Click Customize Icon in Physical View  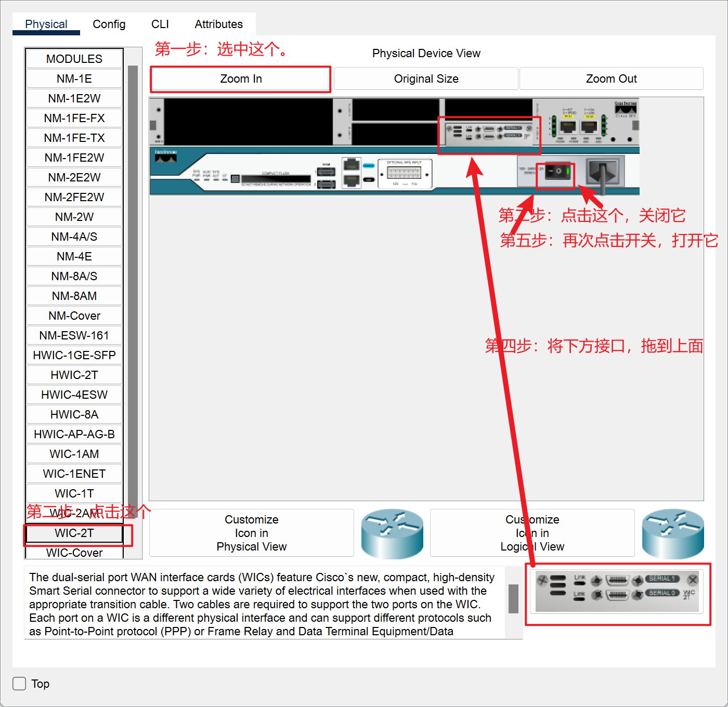(x=252, y=533)
